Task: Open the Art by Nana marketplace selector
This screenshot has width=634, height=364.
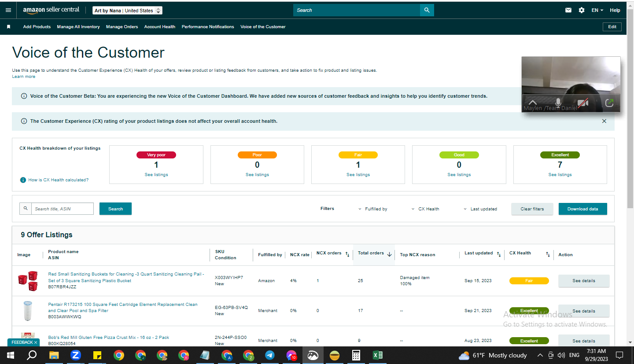Action: (x=128, y=11)
